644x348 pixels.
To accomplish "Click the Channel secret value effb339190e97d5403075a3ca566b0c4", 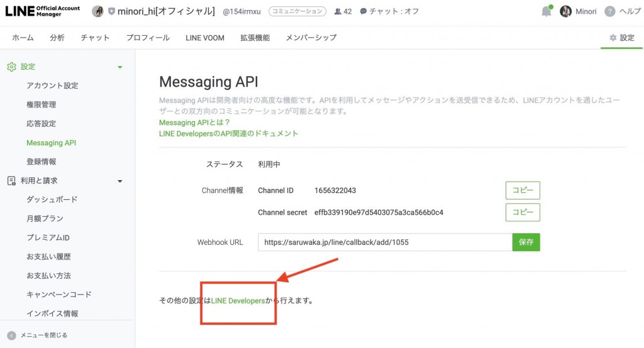I will pyautogui.click(x=379, y=212).
